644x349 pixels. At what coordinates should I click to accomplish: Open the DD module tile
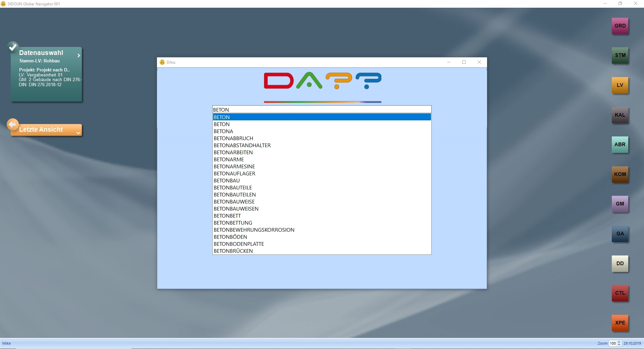[620, 264]
